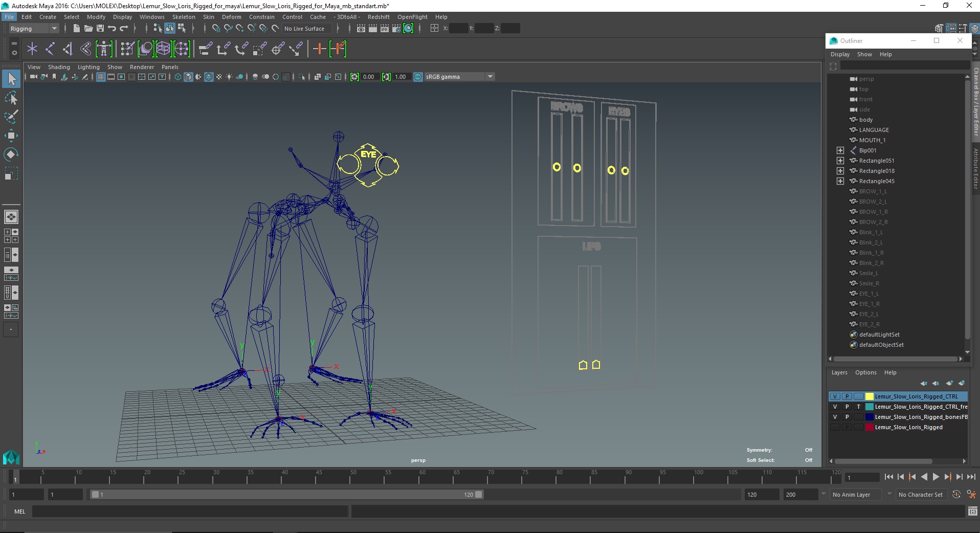The height and width of the screenshot is (533, 980).
Task: Toggle smooth shade all in viewport toolbar
Action: pyautogui.click(x=188, y=77)
